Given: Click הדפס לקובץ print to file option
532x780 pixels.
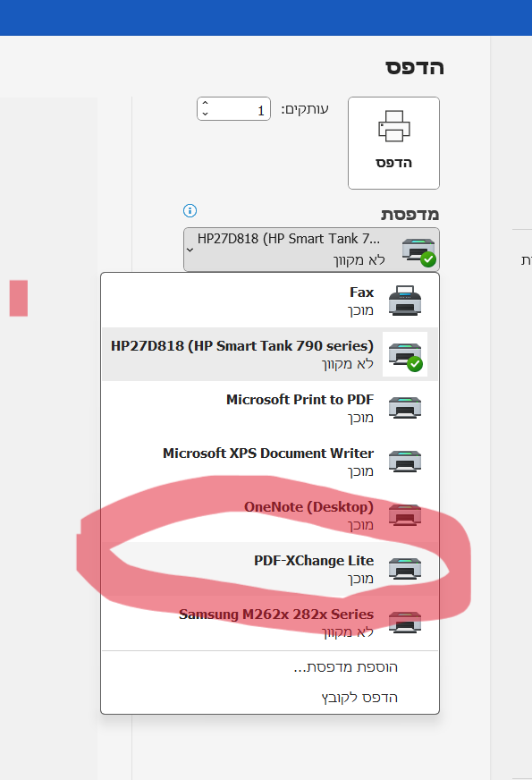Looking at the screenshot, I should pyautogui.click(x=359, y=698).
